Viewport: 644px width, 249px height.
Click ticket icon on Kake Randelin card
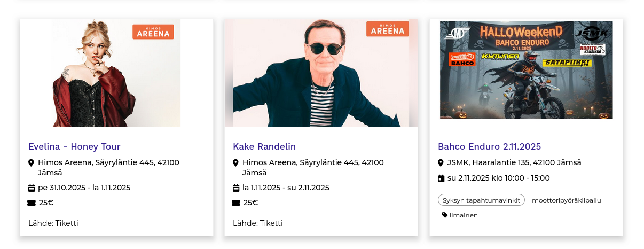click(x=236, y=203)
